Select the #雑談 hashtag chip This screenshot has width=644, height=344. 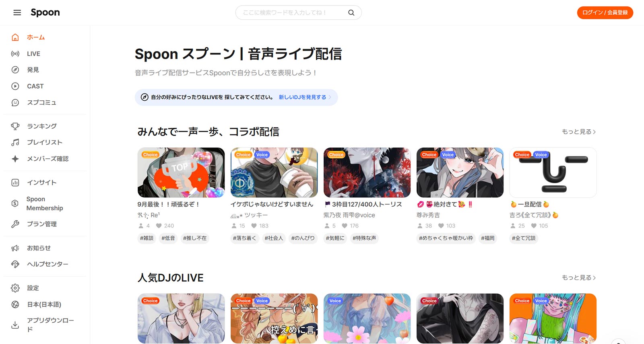pyautogui.click(x=147, y=238)
